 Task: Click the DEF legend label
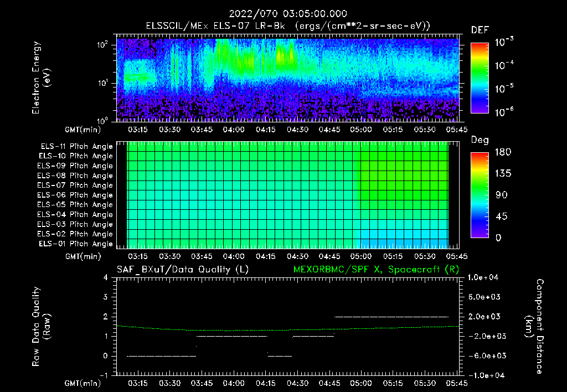point(480,30)
